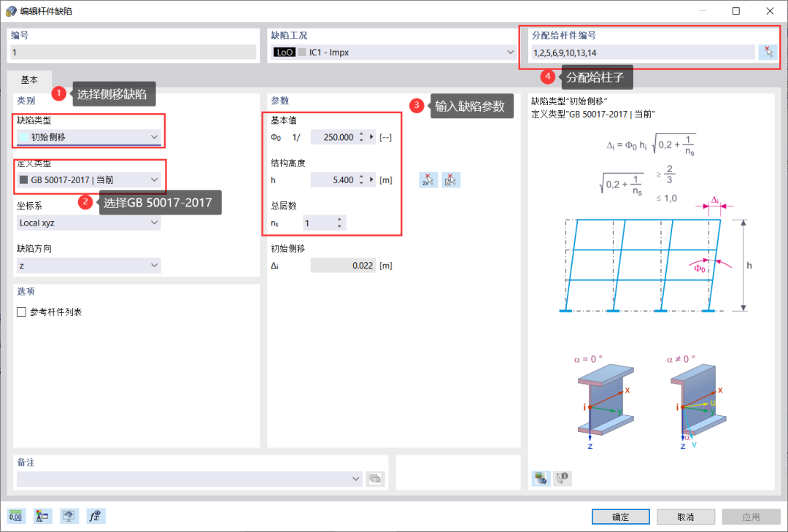Click the pick members icon beside assigned member numbers
The image size is (788, 532).
click(x=768, y=53)
